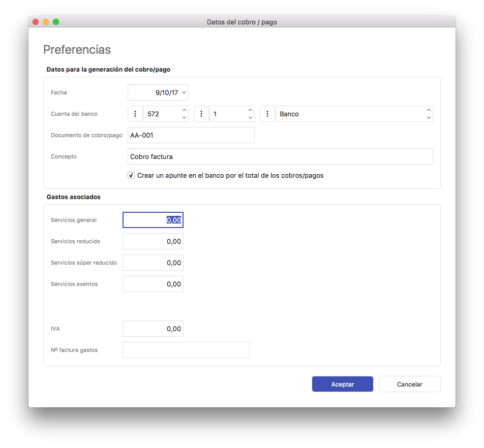Image resolution: width=484 pixels, height=448 pixels.
Task: Select the Servicios exentos amount field
Action: pos(153,284)
